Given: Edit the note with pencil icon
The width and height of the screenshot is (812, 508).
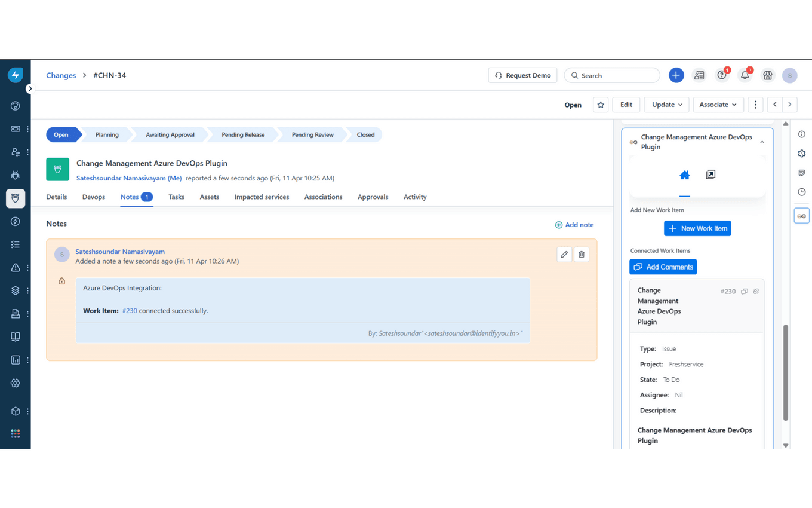Looking at the screenshot, I should [564, 255].
